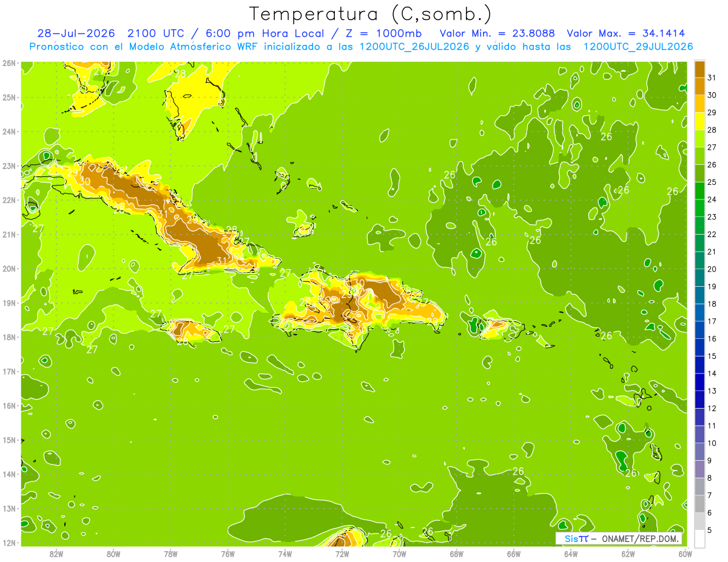Click latitude label 21N
The image size is (728, 562).
point(8,235)
